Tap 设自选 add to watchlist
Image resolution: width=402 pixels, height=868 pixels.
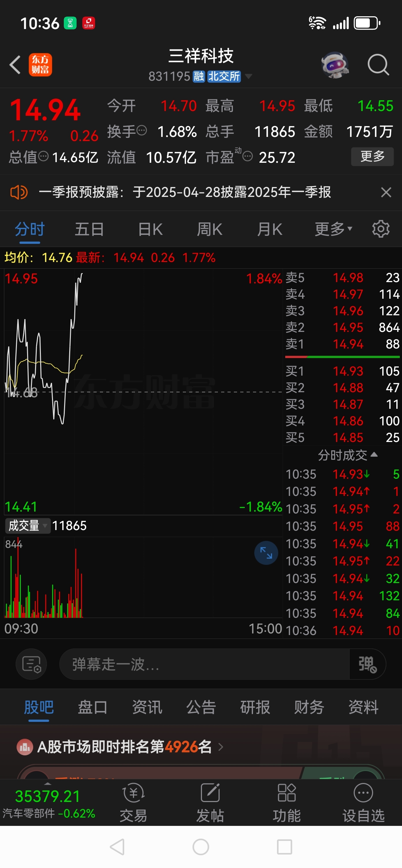click(363, 803)
